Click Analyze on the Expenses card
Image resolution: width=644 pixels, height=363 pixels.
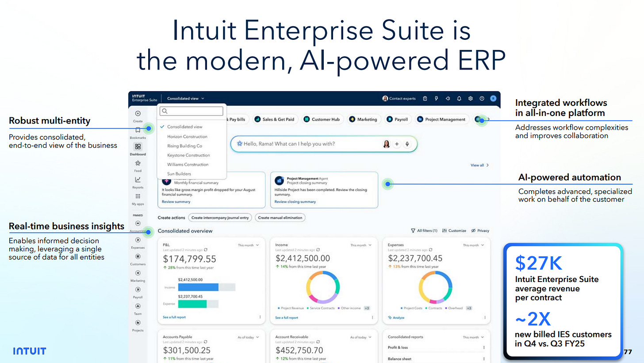tap(396, 317)
